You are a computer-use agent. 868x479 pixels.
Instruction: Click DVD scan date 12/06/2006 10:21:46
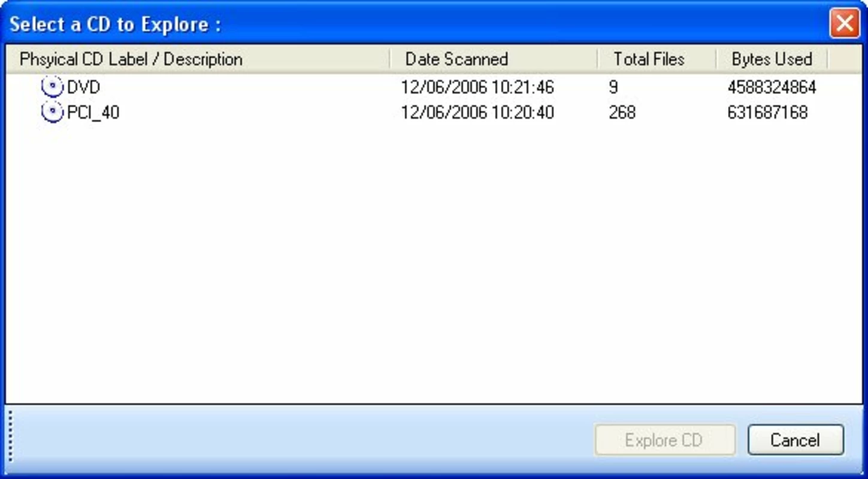477,87
